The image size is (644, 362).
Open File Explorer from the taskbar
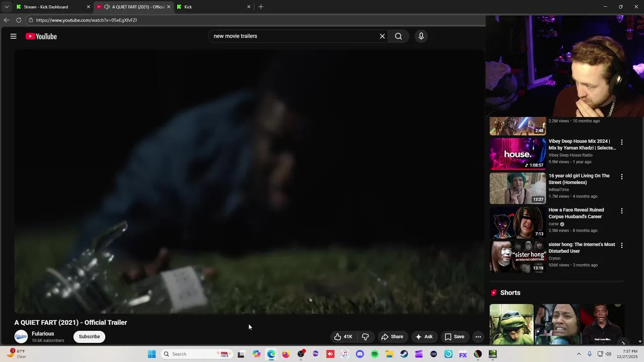(389, 354)
